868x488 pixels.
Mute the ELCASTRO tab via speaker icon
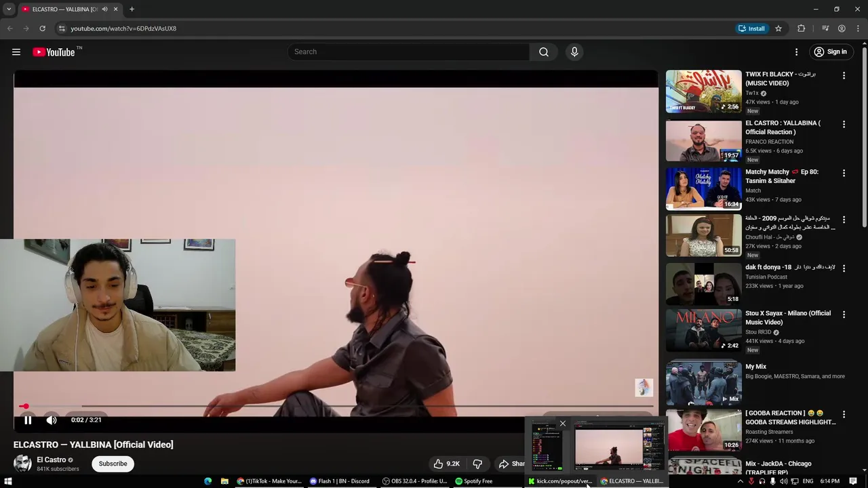point(104,9)
